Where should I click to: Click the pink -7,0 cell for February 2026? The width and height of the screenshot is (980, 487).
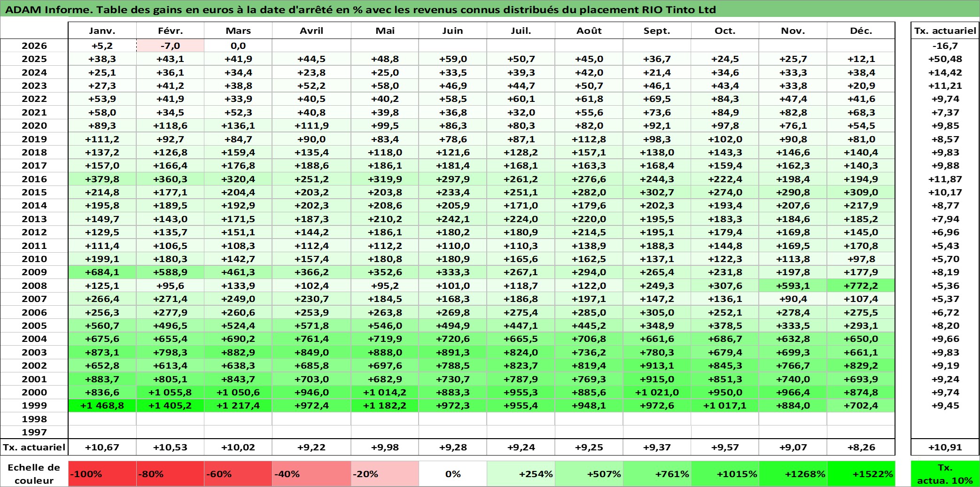(x=170, y=46)
